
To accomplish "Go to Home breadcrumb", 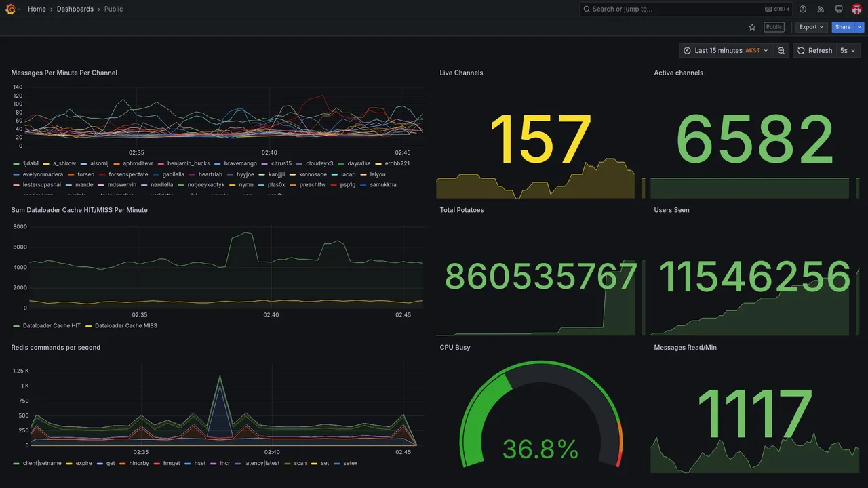I will point(37,9).
